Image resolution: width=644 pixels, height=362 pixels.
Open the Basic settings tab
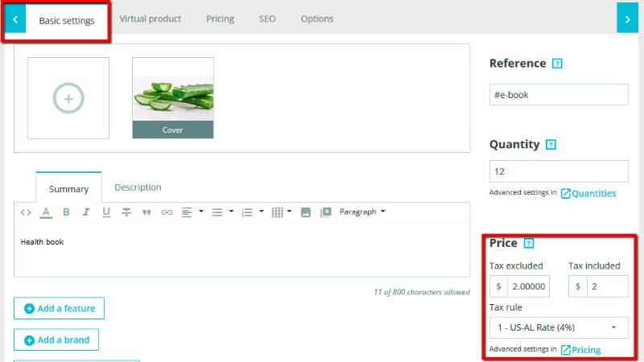point(67,21)
